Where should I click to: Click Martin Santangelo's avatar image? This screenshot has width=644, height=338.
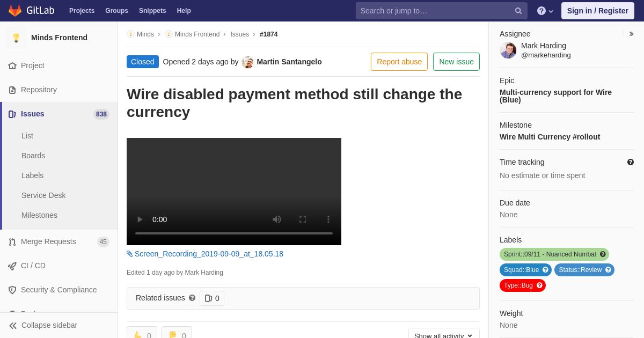[x=247, y=62]
